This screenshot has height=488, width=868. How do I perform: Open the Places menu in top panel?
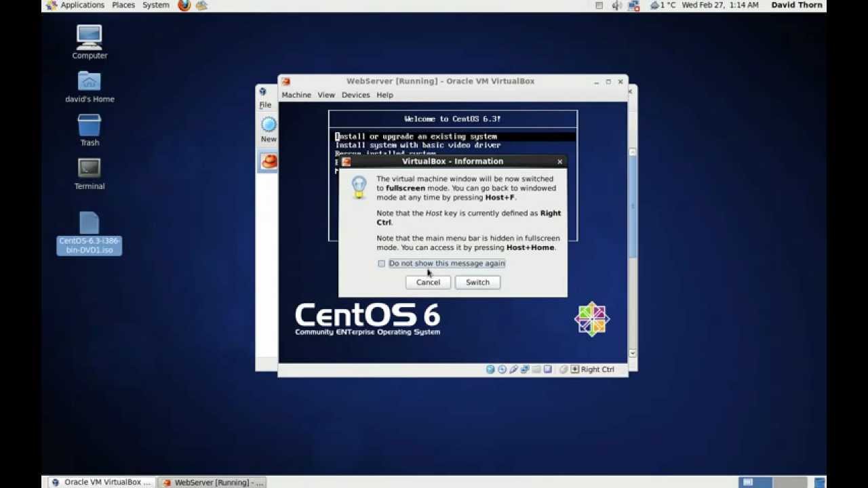click(x=123, y=5)
